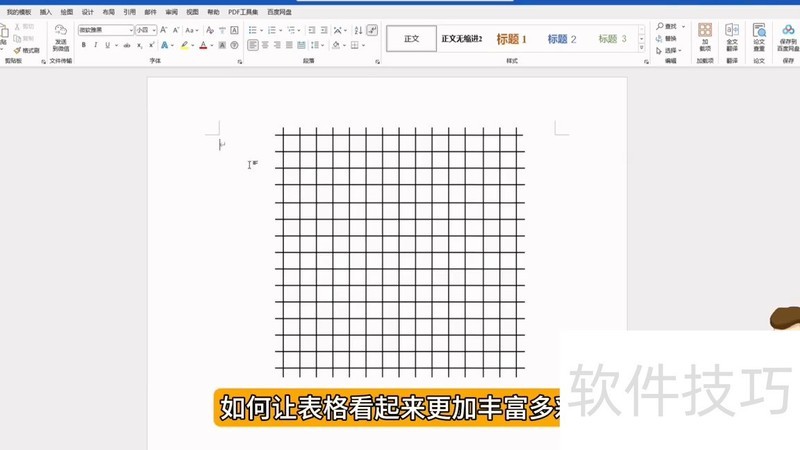Click the decrease indent icon
800x450 pixels.
[x=311, y=30]
